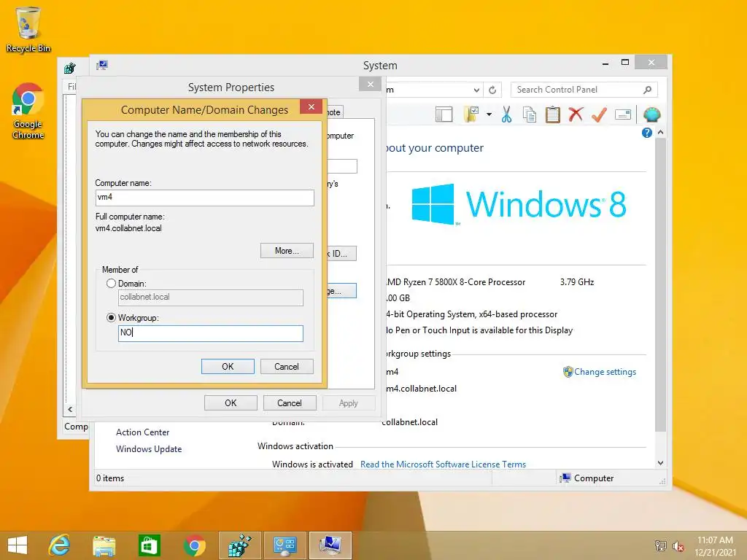Image resolution: width=747 pixels, height=560 pixels.
Task: Click the System window title bar icon
Action: pyautogui.click(x=102, y=65)
